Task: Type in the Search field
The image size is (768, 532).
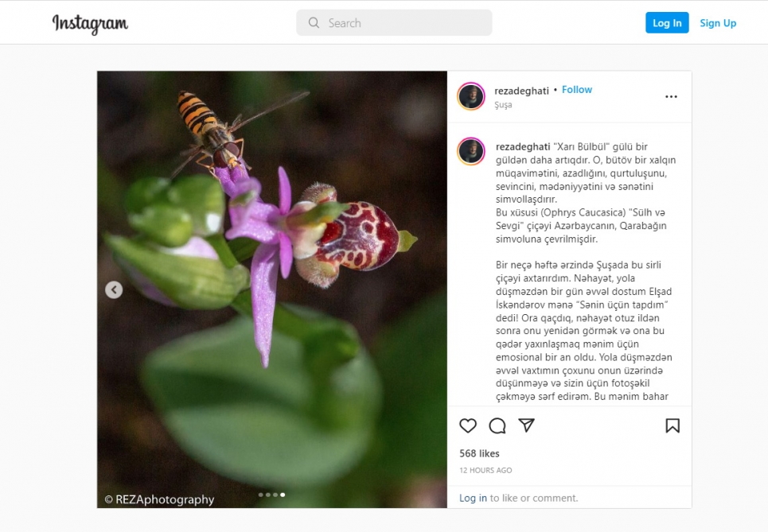Action: [402, 23]
